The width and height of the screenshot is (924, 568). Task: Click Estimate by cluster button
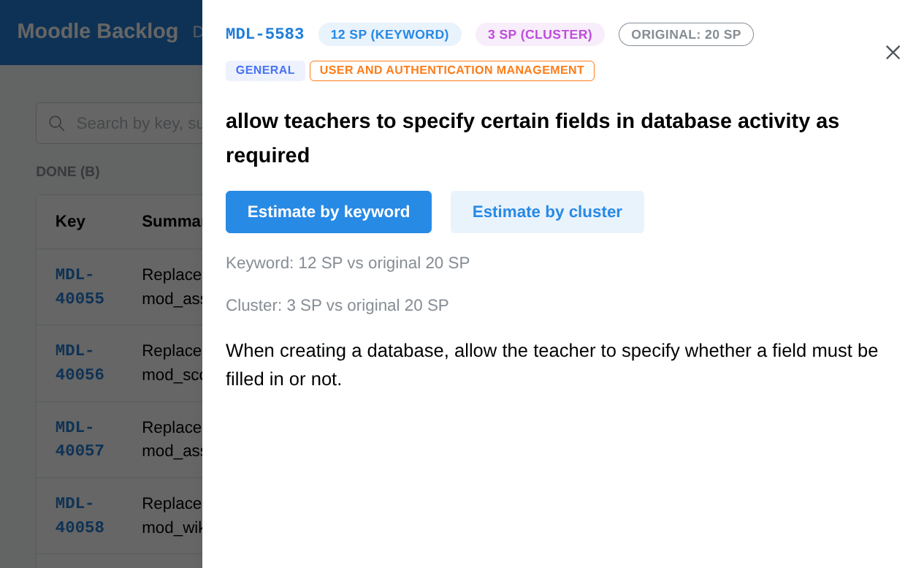(547, 212)
